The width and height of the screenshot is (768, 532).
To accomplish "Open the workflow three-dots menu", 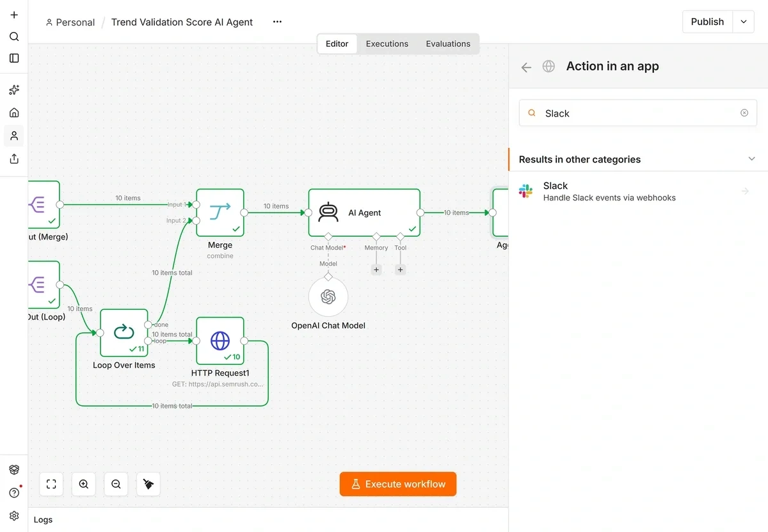I will [x=277, y=22].
